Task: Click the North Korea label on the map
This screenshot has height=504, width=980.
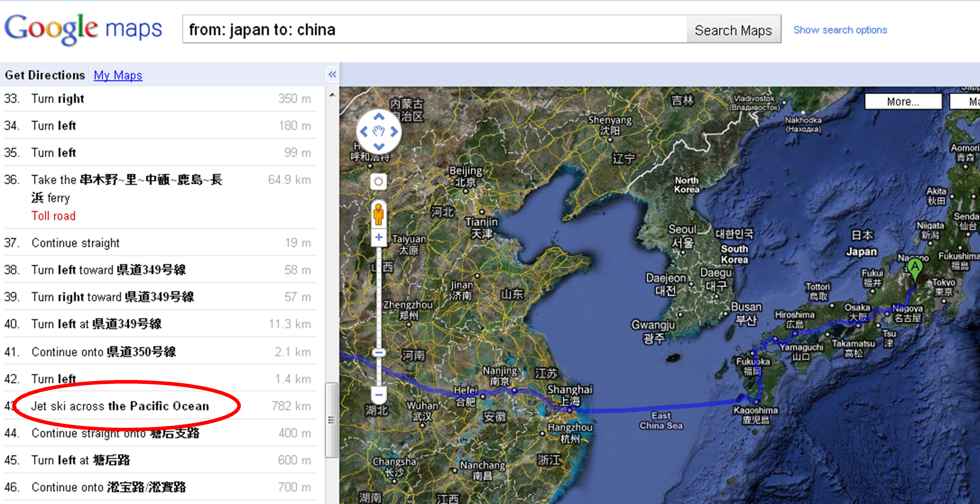Action: [x=687, y=185]
